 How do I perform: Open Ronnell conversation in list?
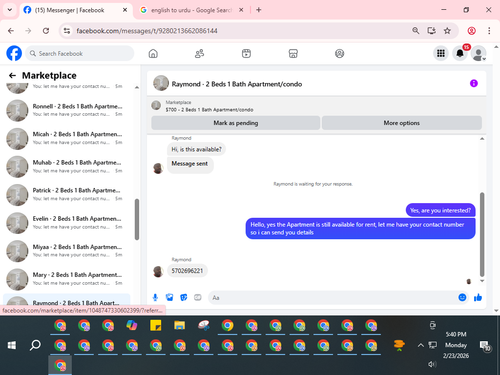coord(68,110)
